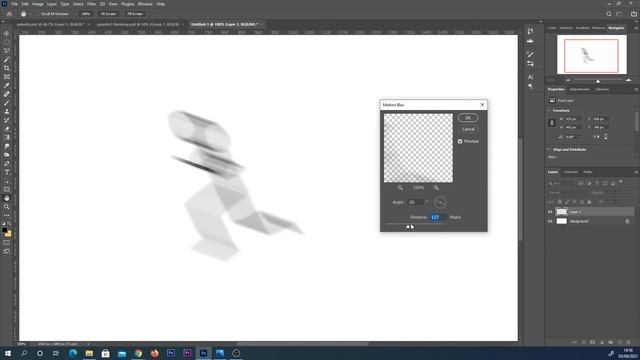Open the layer filter kind dropdown

pyautogui.click(x=561, y=184)
